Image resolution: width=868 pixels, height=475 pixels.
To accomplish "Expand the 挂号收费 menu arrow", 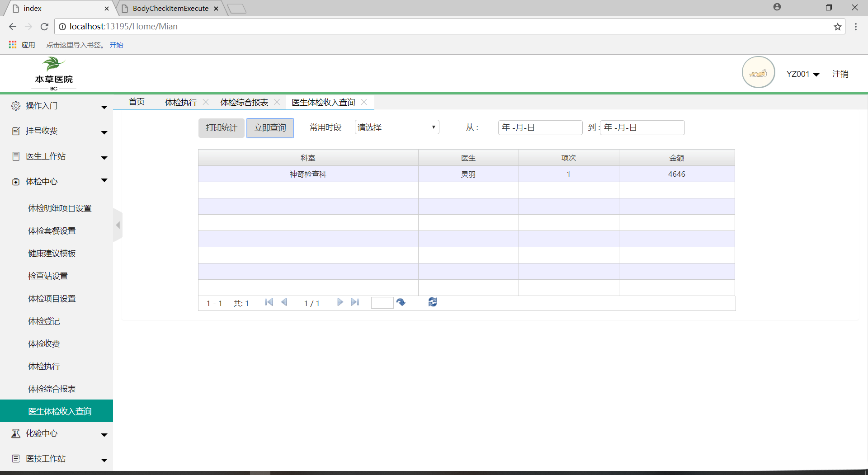I will point(104,132).
